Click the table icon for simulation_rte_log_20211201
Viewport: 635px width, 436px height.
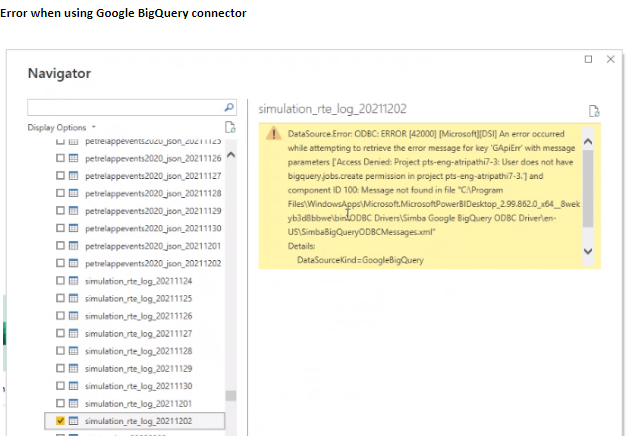click(73, 403)
